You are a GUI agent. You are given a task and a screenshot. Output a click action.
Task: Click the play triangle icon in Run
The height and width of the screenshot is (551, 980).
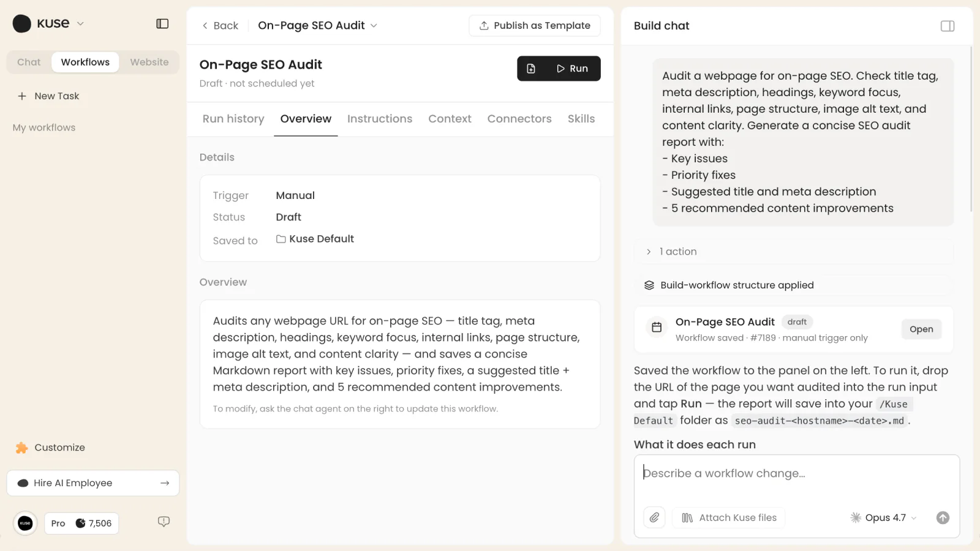click(560, 69)
